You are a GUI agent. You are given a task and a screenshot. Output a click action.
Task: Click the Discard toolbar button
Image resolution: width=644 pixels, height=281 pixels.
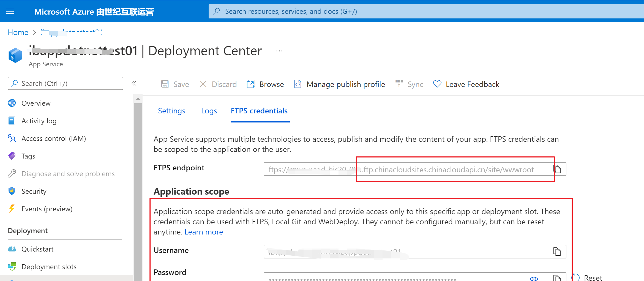(218, 84)
